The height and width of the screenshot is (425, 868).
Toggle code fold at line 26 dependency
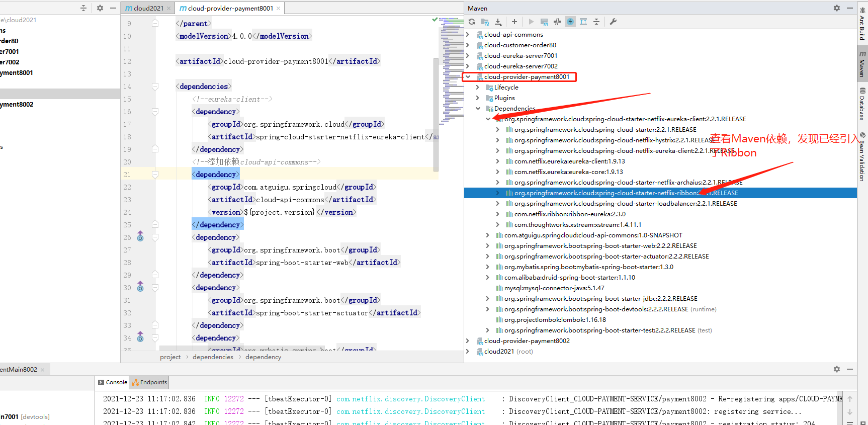(x=155, y=237)
